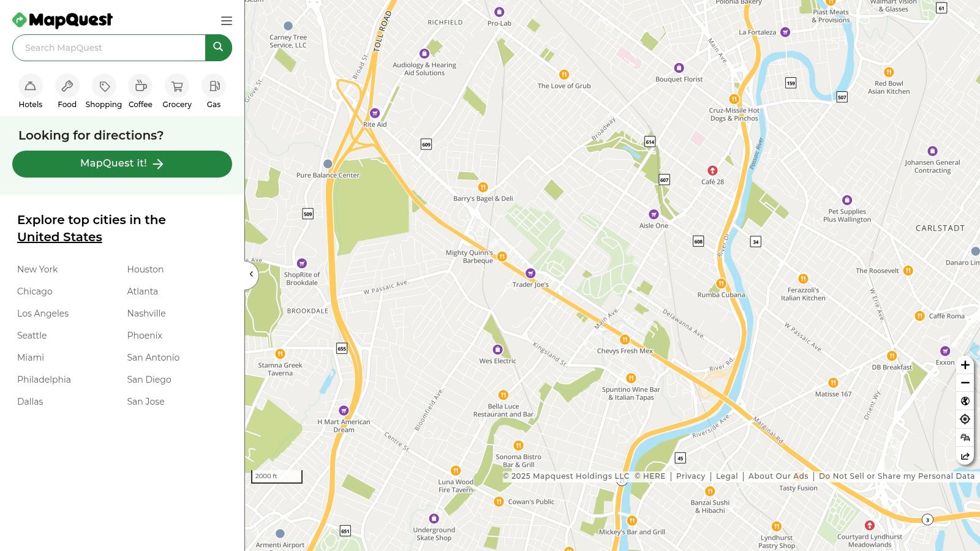Open the Philadelphia city link
Viewport: 980px width, 551px height.
44,380
